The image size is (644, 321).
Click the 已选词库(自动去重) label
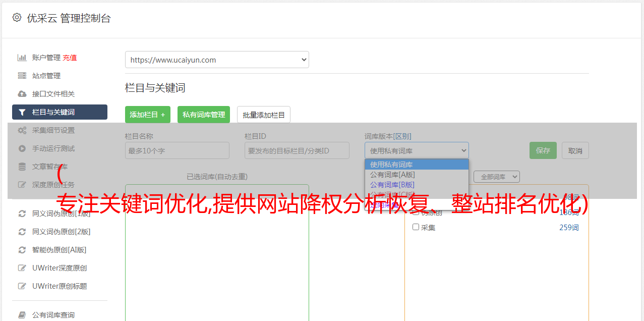[x=217, y=177]
